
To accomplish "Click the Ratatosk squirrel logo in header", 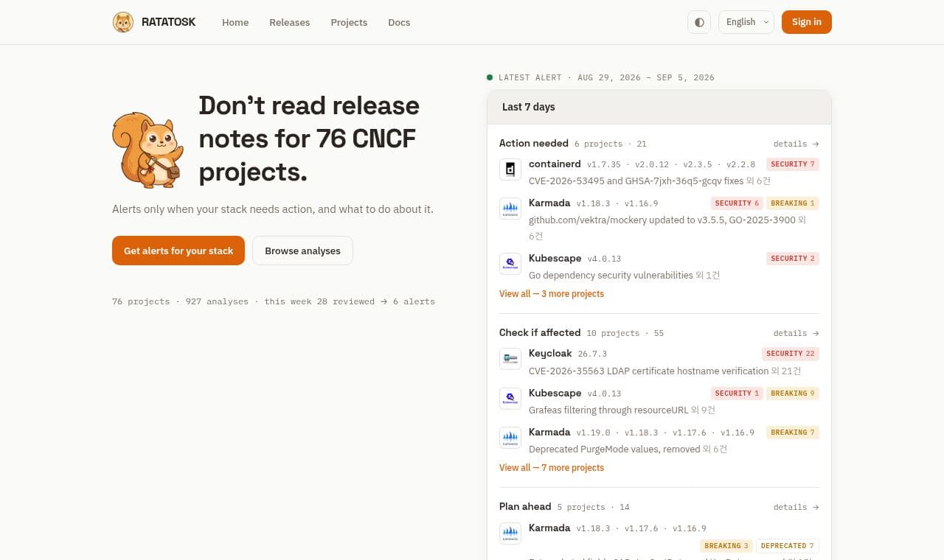I will pyautogui.click(x=123, y=22).
